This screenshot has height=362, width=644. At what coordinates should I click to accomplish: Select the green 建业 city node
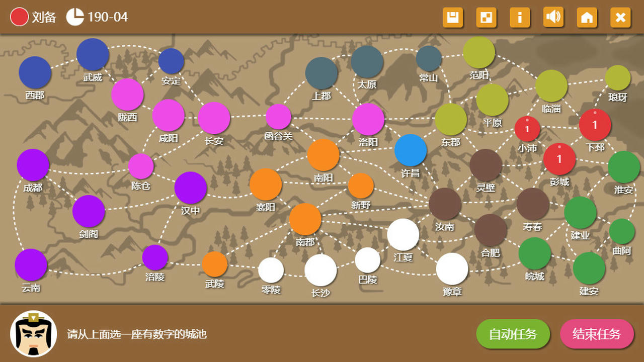click(x=580, y=213)
